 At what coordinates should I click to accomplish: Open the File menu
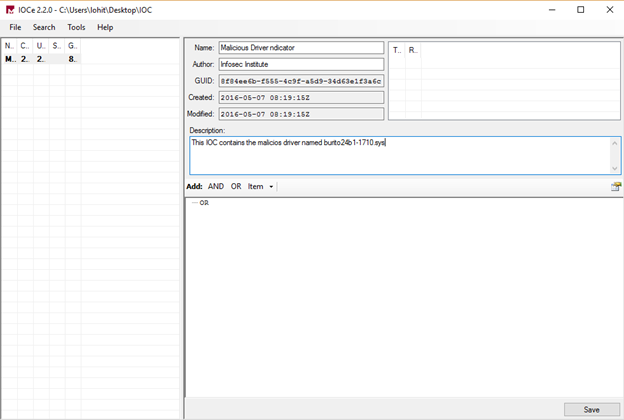[x=15, y=27]
